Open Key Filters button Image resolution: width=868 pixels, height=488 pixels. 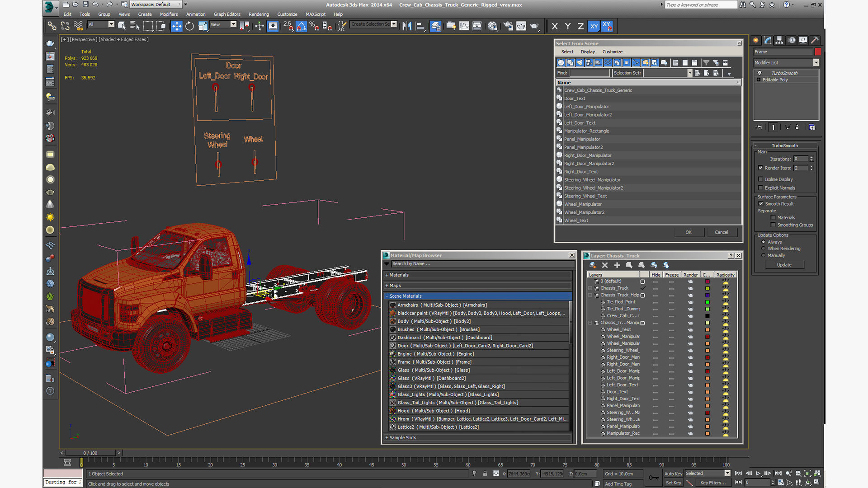tap(713, 483)
